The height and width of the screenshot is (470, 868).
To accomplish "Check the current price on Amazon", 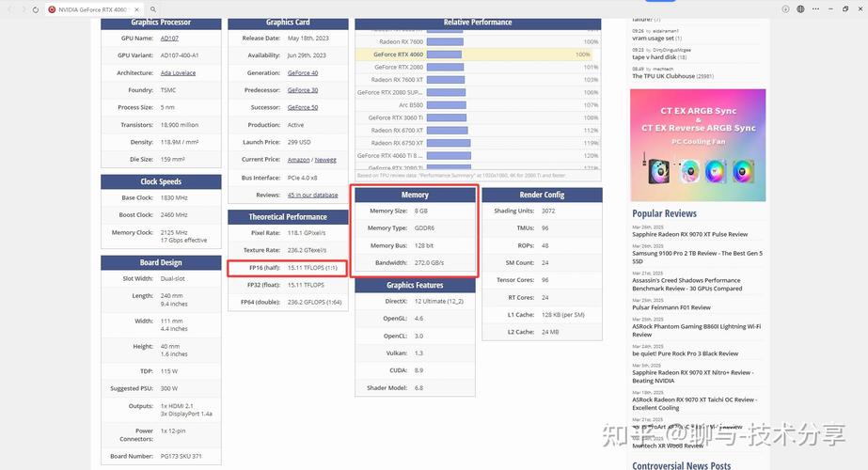I will [x=298, y=160].
